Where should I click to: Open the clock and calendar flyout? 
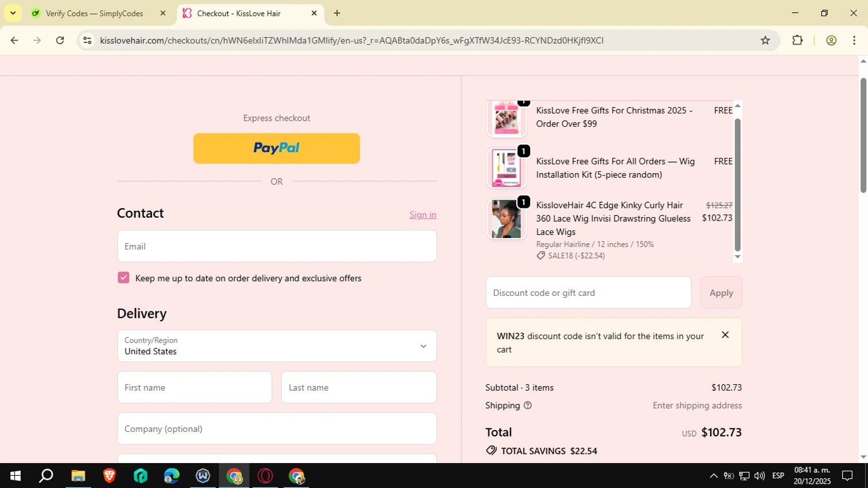click(812, 476)
